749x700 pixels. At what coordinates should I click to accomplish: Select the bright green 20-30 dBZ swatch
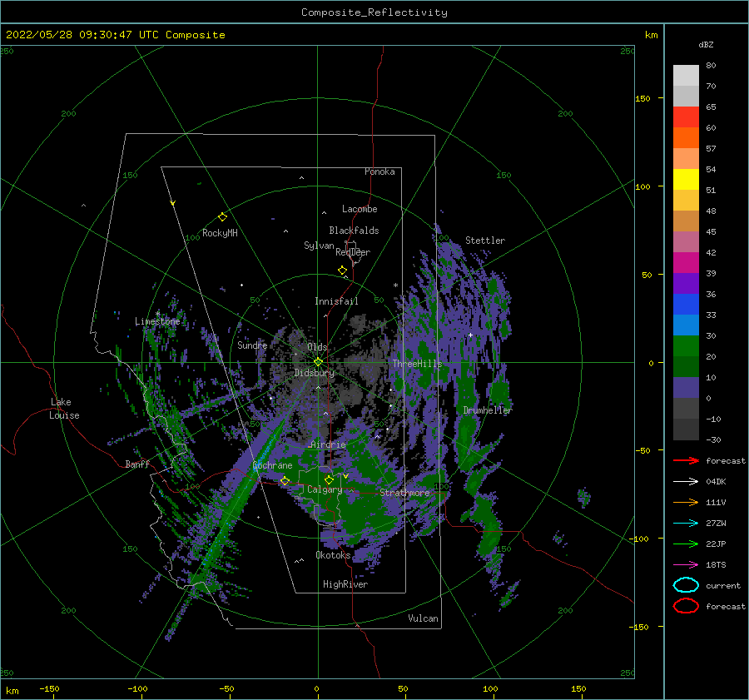tap(686, 345)
